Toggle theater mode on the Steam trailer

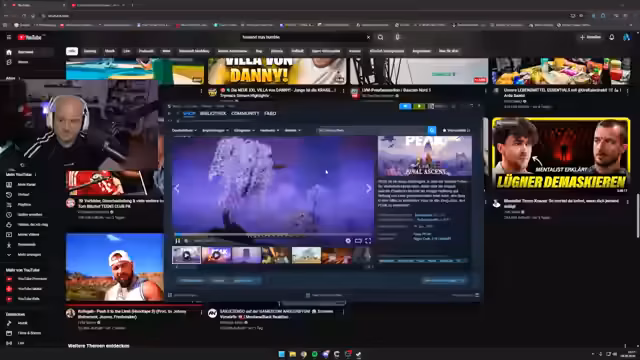coord(358,241)
